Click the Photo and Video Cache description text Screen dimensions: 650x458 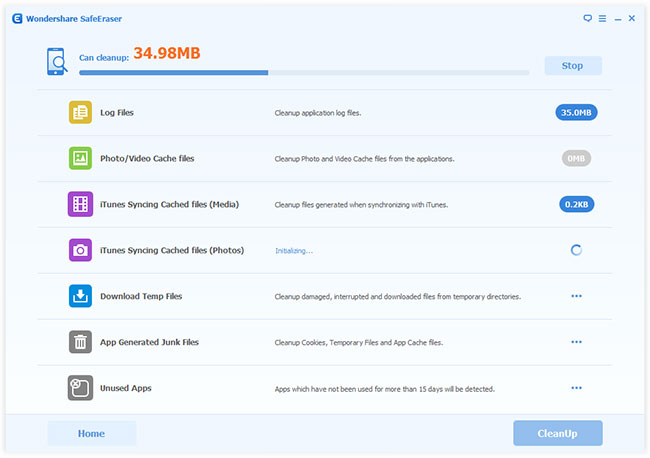(364, 159)
